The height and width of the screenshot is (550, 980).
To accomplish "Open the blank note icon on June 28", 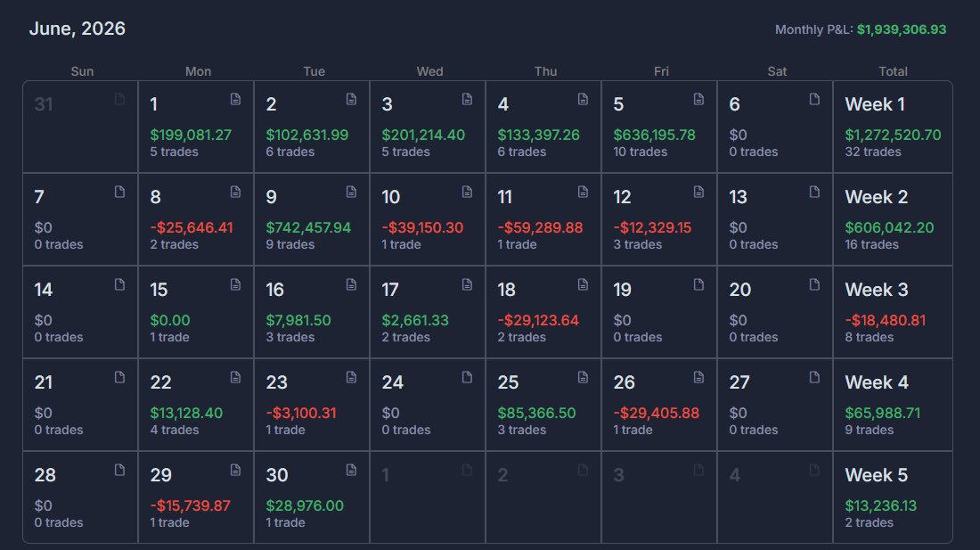I will 119,470.
